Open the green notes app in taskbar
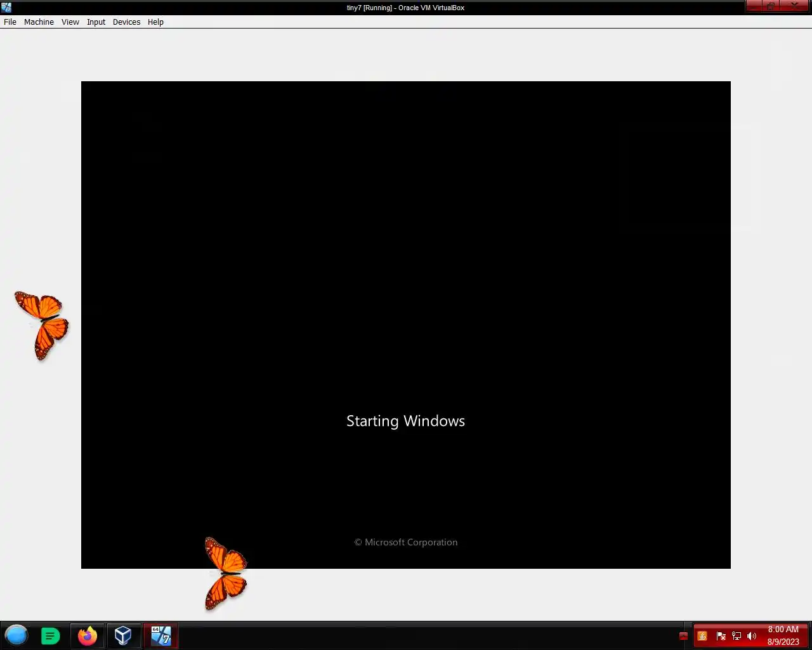 (x=50, y=635)
